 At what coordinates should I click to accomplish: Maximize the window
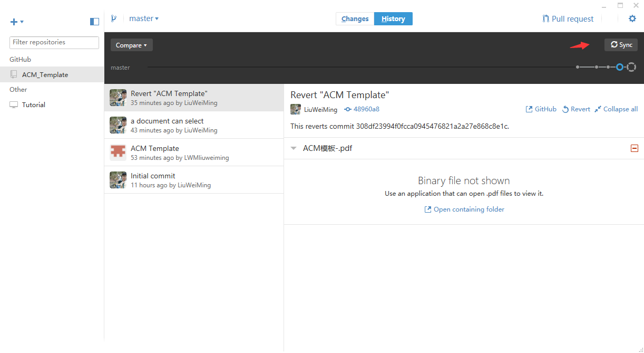coord(620,5)
